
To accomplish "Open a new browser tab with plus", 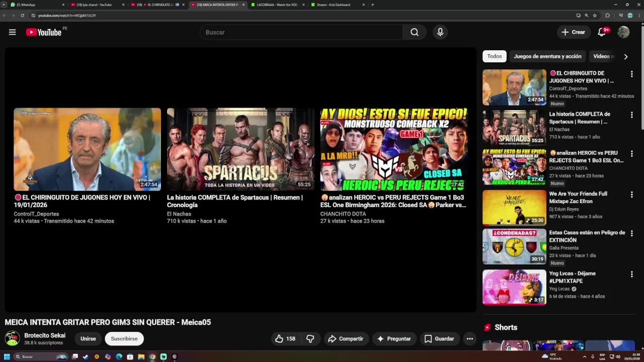I will (372, 5).
